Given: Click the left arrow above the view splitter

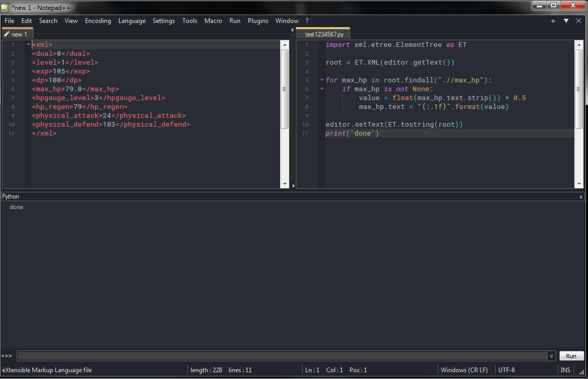Looking at the screenshot, I should tap(292, 30).
